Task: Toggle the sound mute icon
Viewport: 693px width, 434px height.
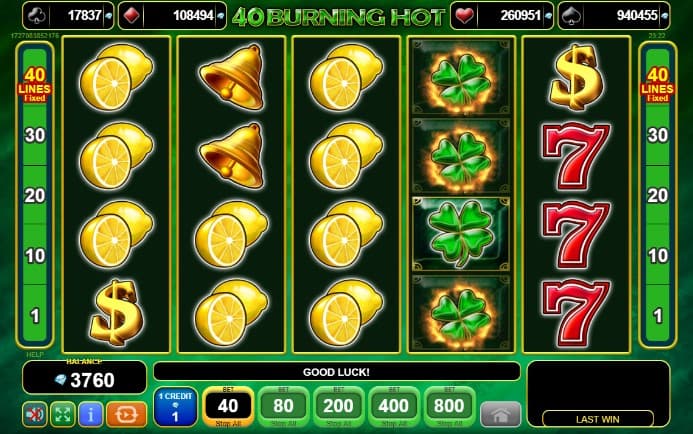Action: [x=34, y=414]
